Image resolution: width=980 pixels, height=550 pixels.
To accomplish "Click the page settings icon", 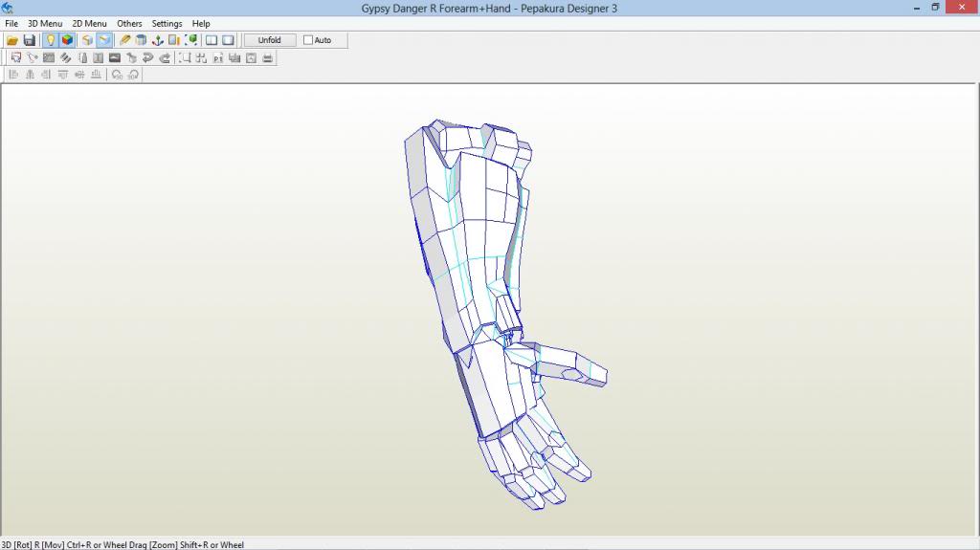I will (x=252, y=57).
